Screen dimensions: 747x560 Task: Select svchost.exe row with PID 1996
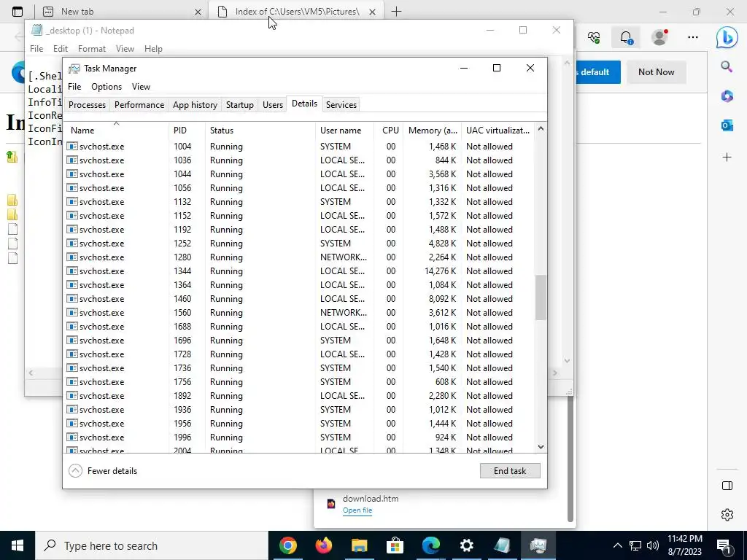click(x=300, y=437)
